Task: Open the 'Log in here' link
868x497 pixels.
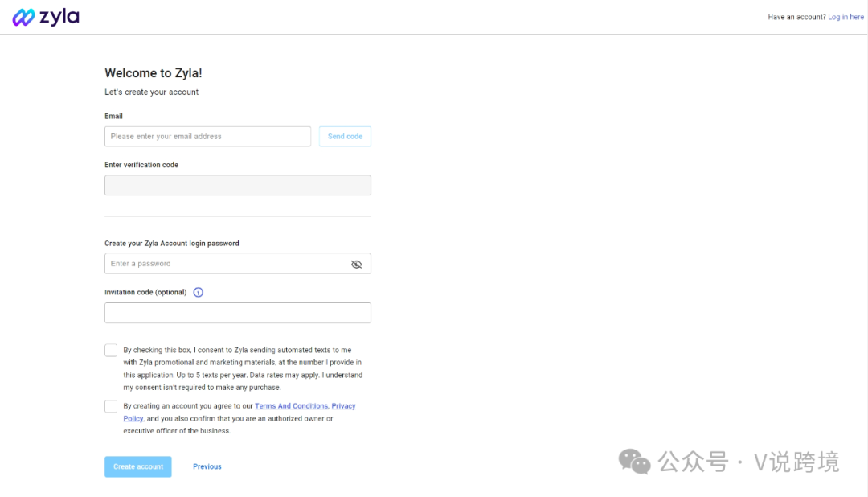Action: (x=845, y=17)
